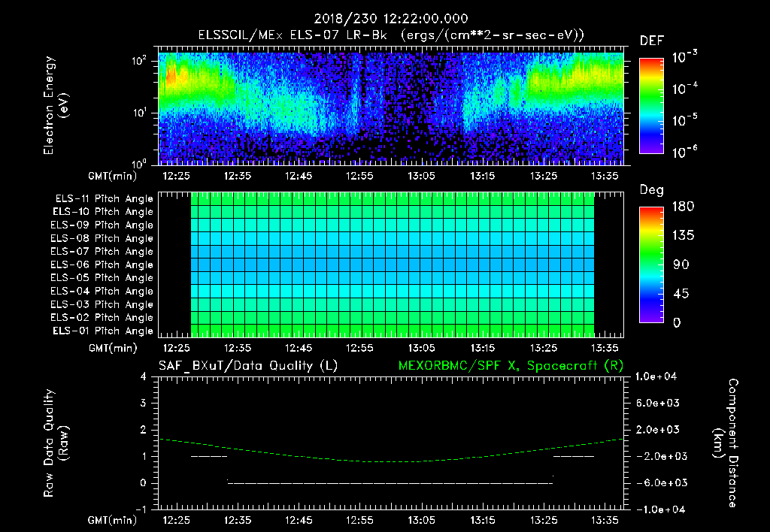Click the 13:35 tick under the spectrogram
The height and width of the screenshot is (532, 770).
click(605, 176)
